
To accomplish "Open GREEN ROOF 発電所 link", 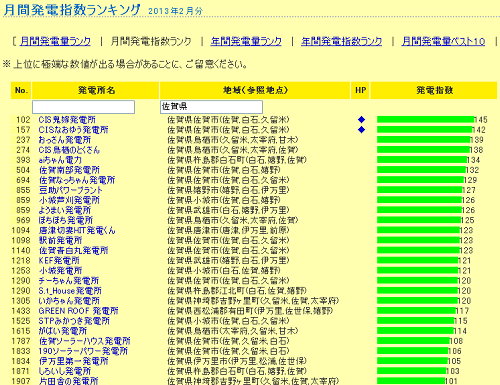I will pos(78,311).
